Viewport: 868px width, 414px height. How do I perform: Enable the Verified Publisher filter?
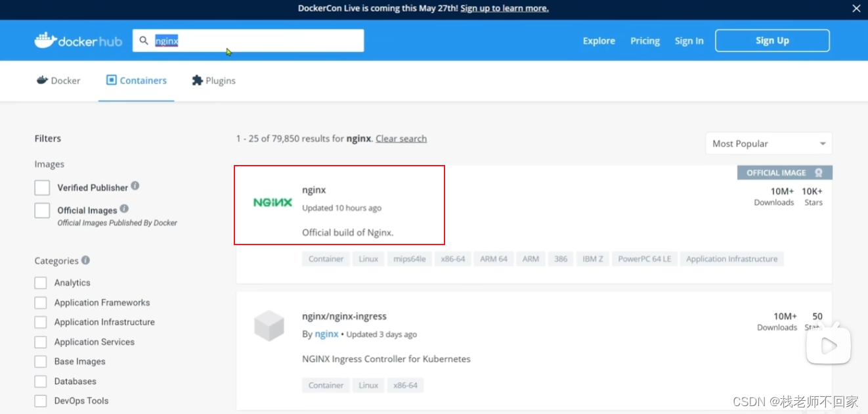click(42, 188)
